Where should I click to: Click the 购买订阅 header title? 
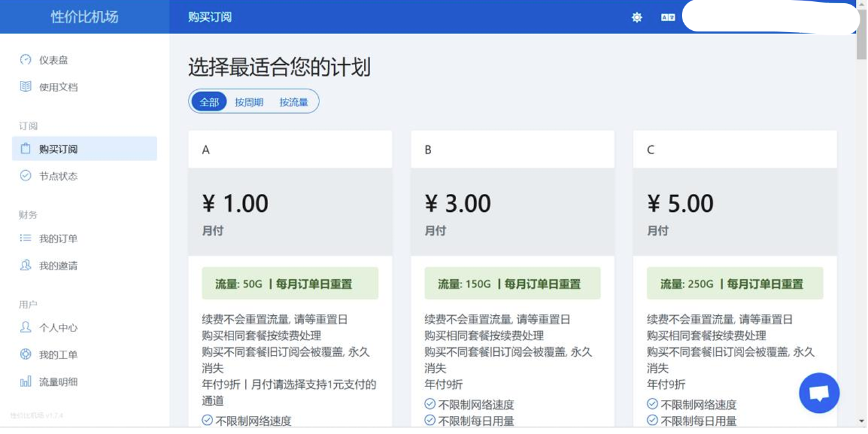(x=210, y=17)
